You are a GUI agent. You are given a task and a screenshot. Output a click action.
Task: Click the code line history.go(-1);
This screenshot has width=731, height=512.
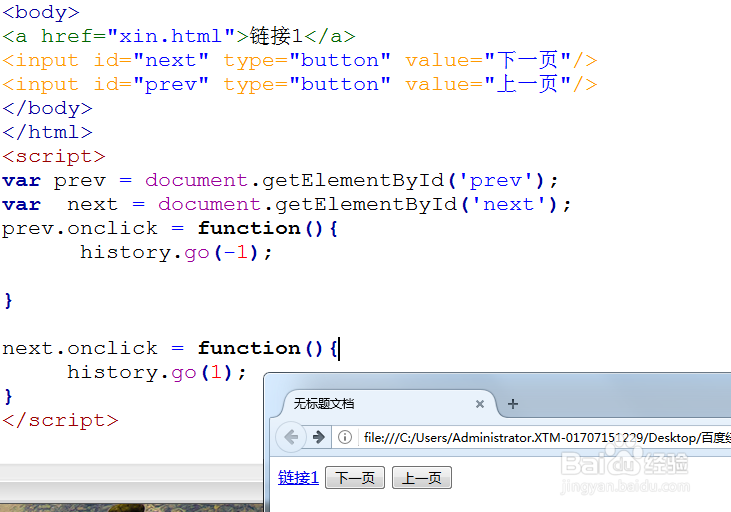click(176, 252)
